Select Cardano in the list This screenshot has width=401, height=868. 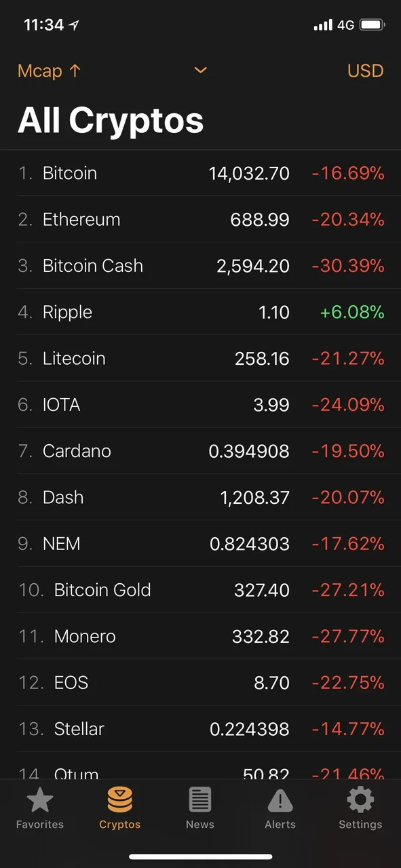[201, 451]
